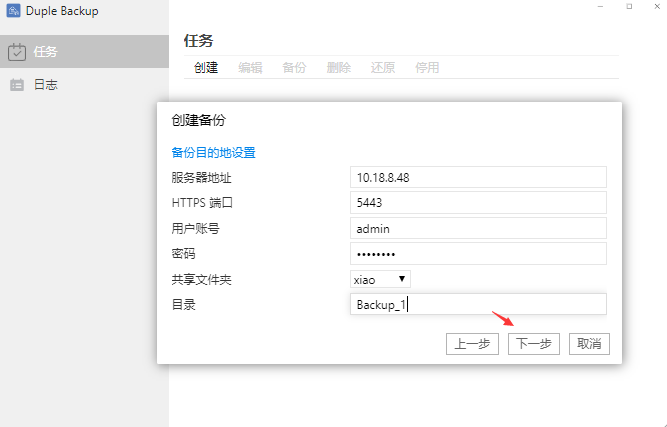The image size is (667, 427).
Task: Click the 删除 toolbar item
Action: click(x=338, y=68)
